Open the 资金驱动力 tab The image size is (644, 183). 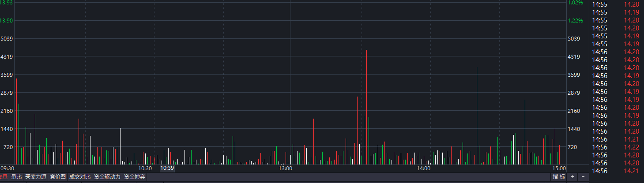pos(107,177)
